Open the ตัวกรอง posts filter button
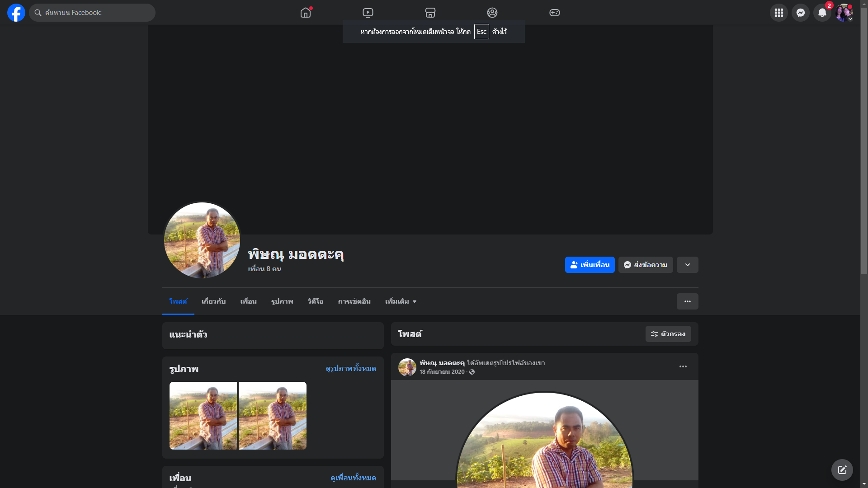The height and width of the screenshot is (488, 868). (668, 334)
